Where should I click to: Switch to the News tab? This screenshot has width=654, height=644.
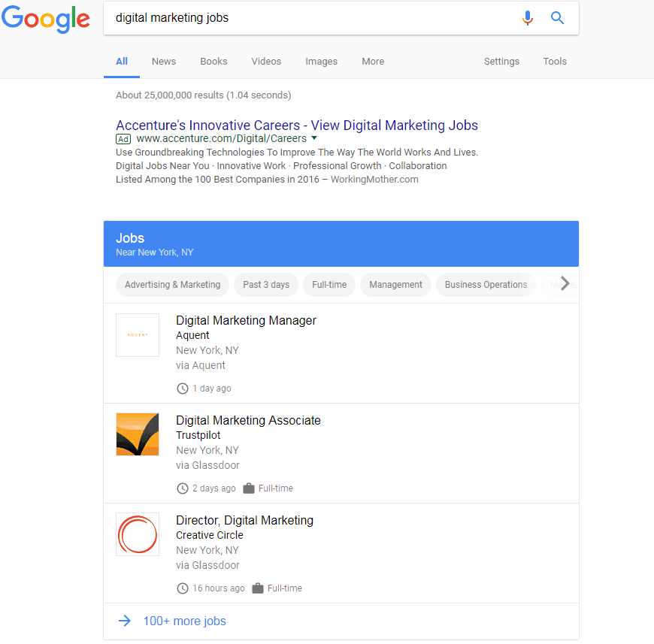pos(164,62)
